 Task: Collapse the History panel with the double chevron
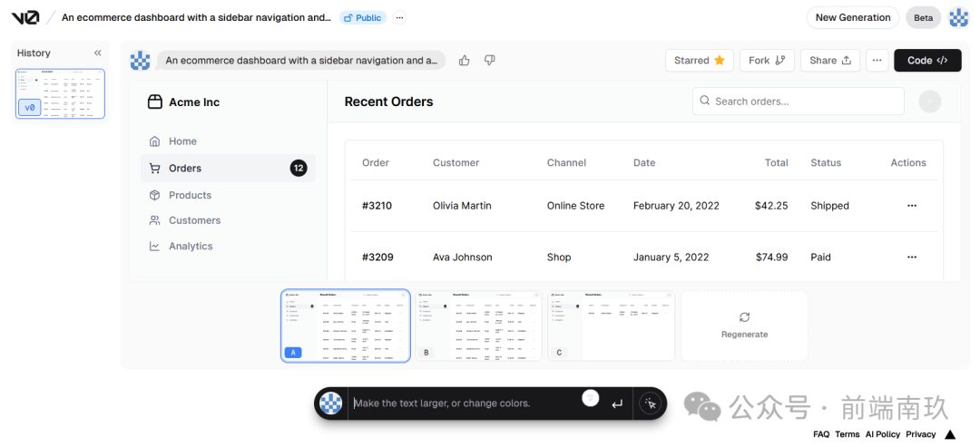click(x=97, y=53)
